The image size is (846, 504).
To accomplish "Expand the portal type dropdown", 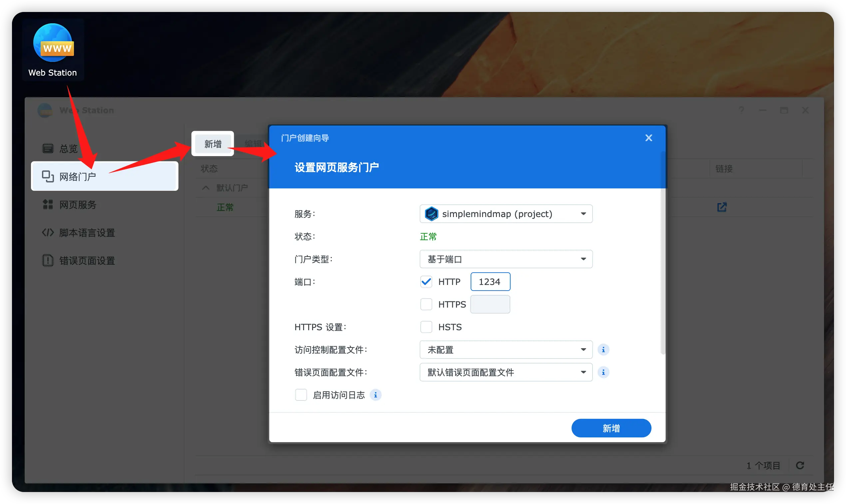I will point(506,259).
